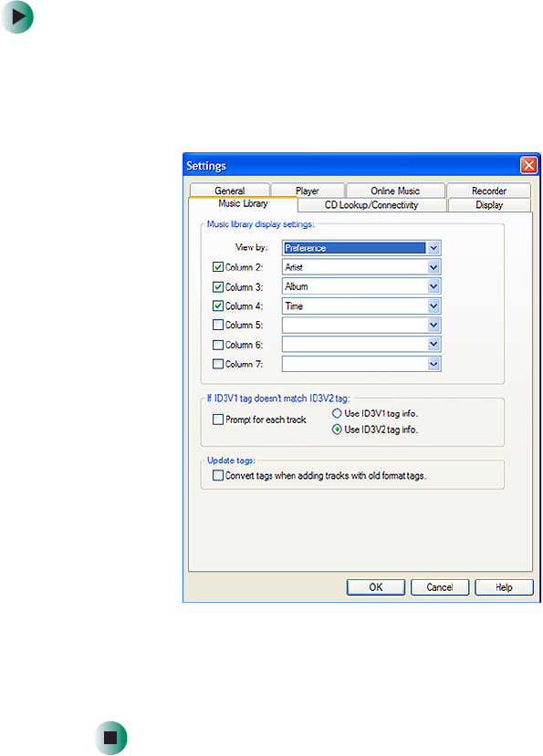Image resolution: width=543 pixels, height=756 pixels.
Task: Open the View by Preference dropdown
Action: tap(433, 248)
